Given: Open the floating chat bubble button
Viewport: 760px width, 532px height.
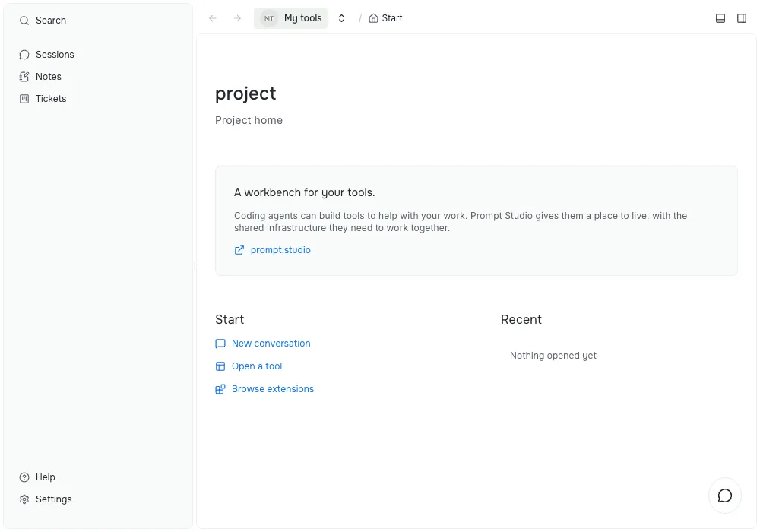Looking at the screenshot, I should 724,496.
